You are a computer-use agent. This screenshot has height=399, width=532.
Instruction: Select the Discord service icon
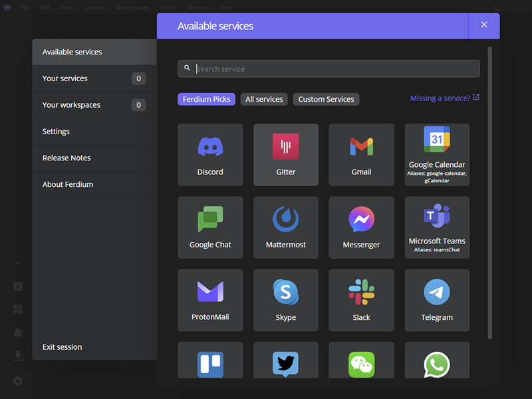pyautogui.click(x=210, y=154)
